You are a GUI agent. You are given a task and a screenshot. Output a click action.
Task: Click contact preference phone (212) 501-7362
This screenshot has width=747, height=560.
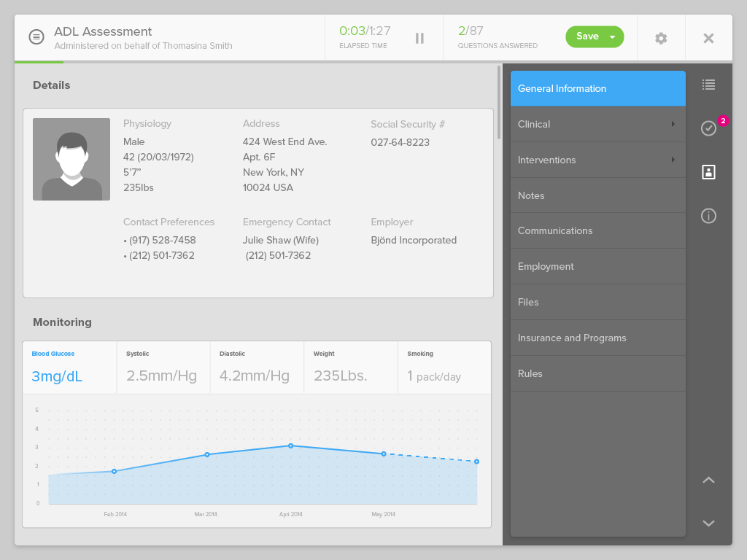point(161,256)
